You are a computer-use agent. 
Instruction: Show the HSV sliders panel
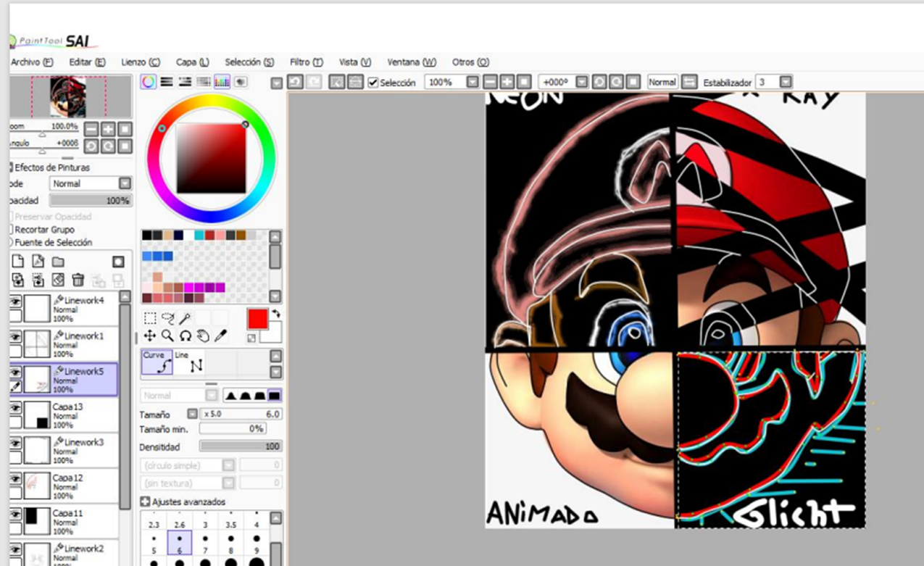186,82
